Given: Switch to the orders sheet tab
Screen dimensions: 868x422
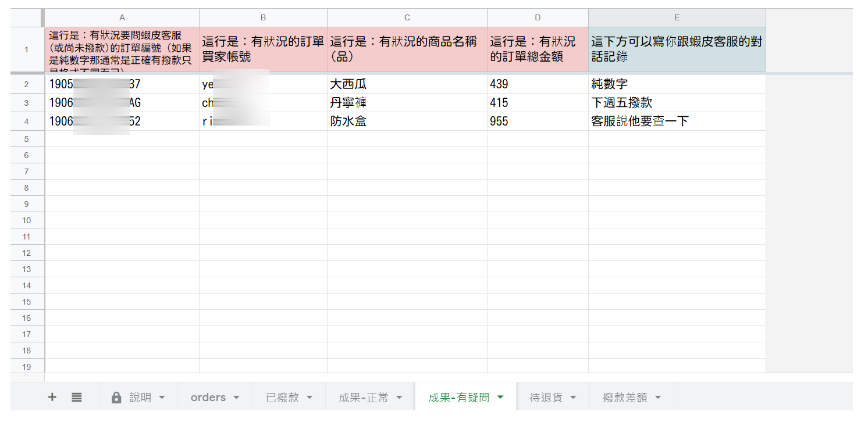Looking at the screenshot, I should pyautogui.click(x=208, y=398).
